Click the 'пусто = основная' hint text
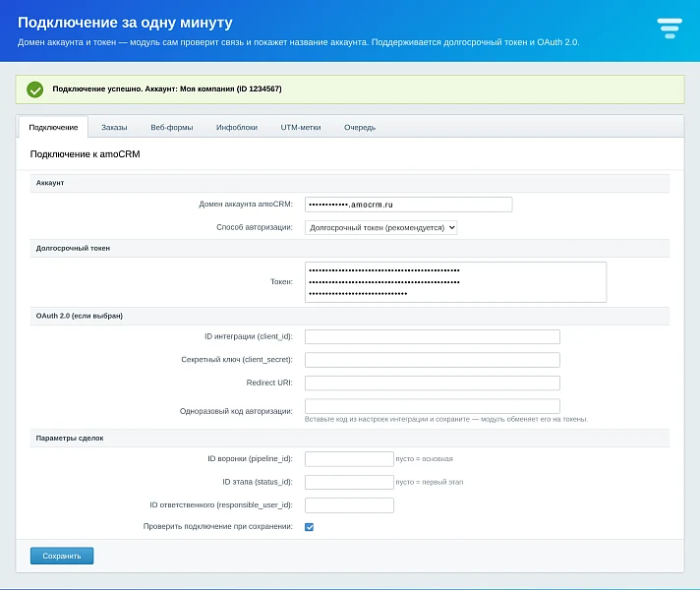 (x=424, y=459)
